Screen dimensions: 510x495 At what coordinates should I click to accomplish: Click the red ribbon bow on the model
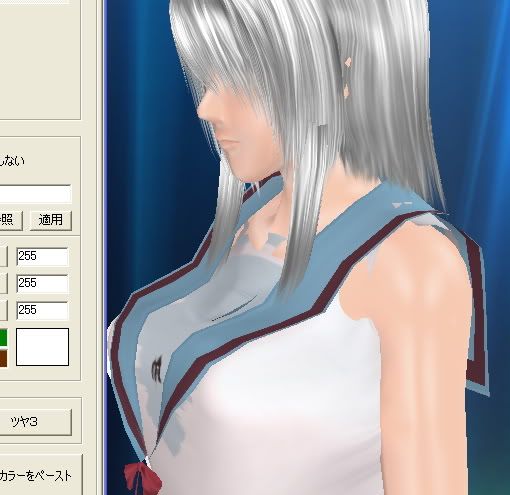[x=143, y=478]
